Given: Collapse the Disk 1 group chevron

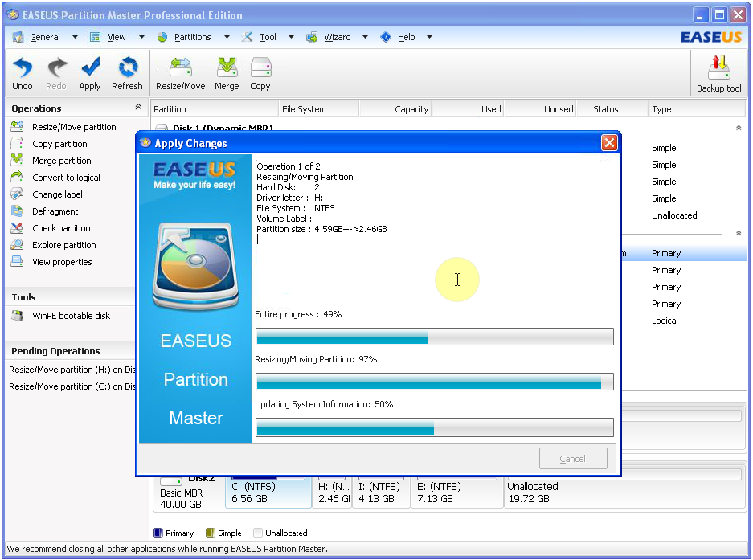Looking at the screenshot, I should 739,128.
